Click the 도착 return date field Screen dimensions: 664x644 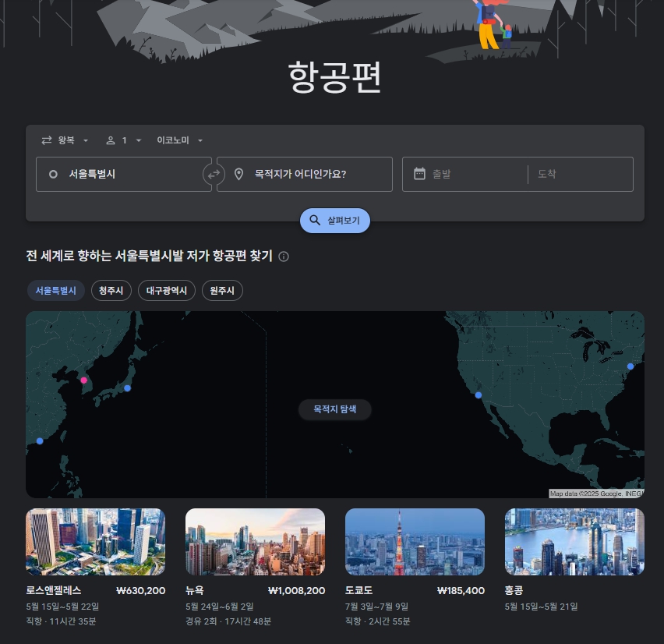[x=581, y=174]
